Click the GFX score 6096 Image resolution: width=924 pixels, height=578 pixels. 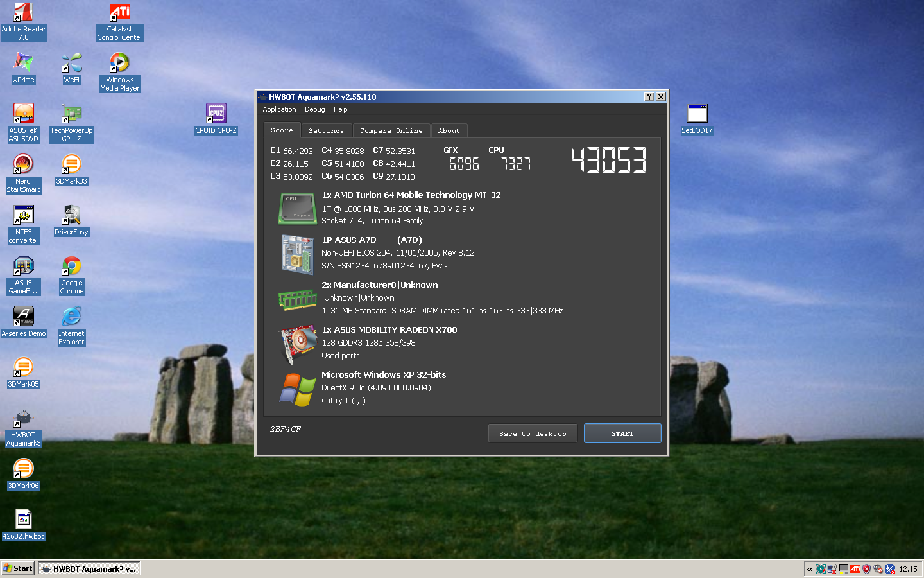tap(464, 164)
